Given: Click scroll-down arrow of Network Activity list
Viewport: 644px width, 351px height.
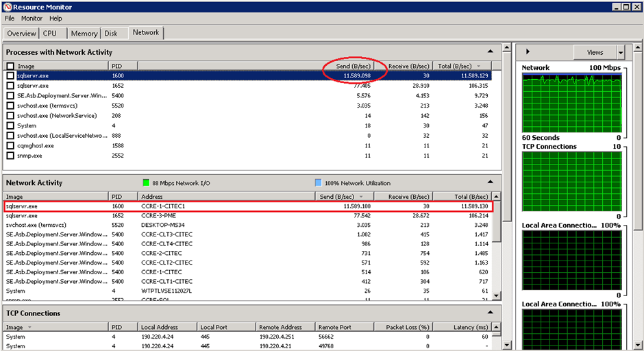Looking at the screenshot, I should tap(496, 295).
